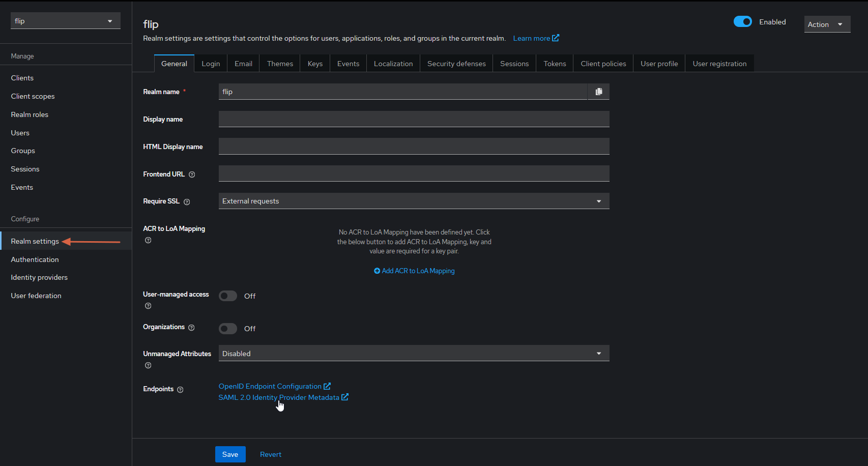868x466 pixels.
Task: Show help for User-managed access
Action: pyautogui.click(x=148, y=306)
